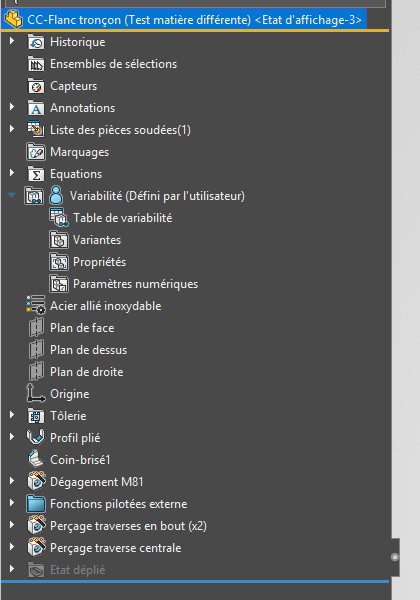Select Plan de droite in the tree
Screen dimensions: 420x600
tap(86, 372)
